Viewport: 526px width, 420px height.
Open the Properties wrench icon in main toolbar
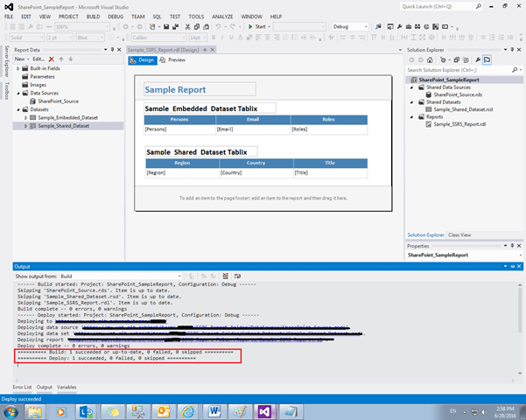pos(399,26)
